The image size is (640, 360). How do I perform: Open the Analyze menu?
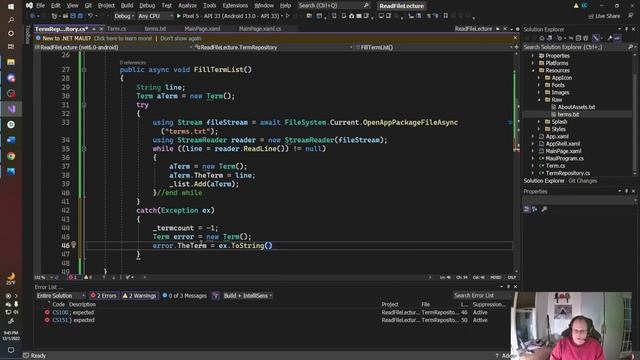(187, 6)
